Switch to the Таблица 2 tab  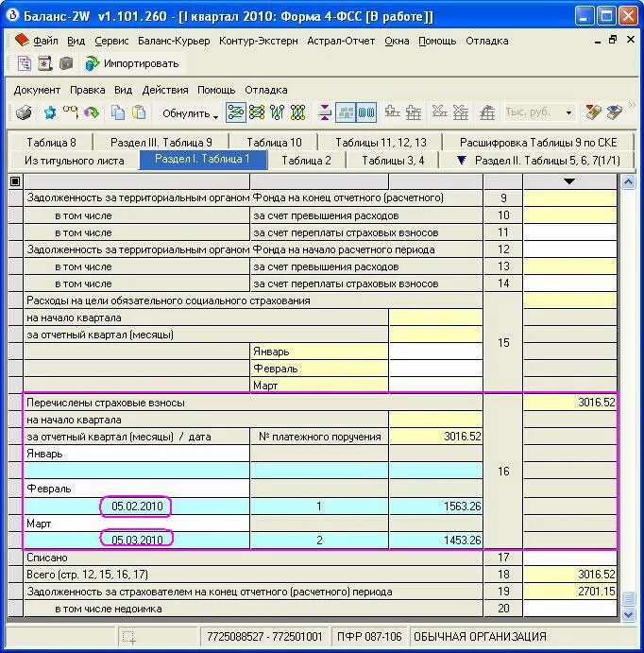click(x=306, y=161)
